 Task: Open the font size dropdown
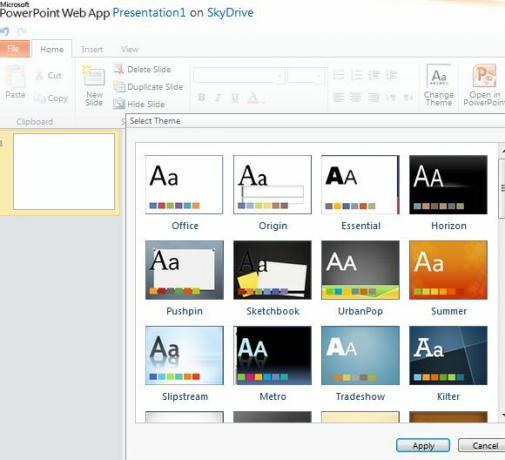318,76
